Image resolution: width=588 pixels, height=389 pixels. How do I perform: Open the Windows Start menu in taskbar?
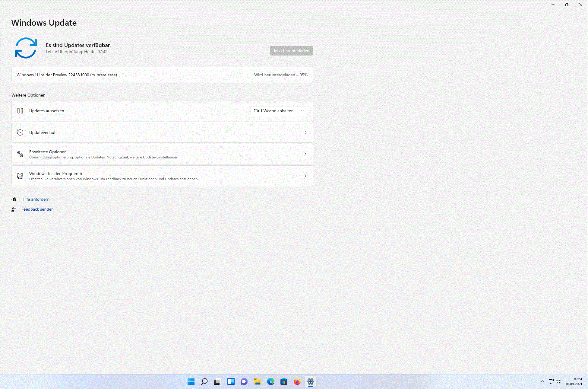click(191, 382)
